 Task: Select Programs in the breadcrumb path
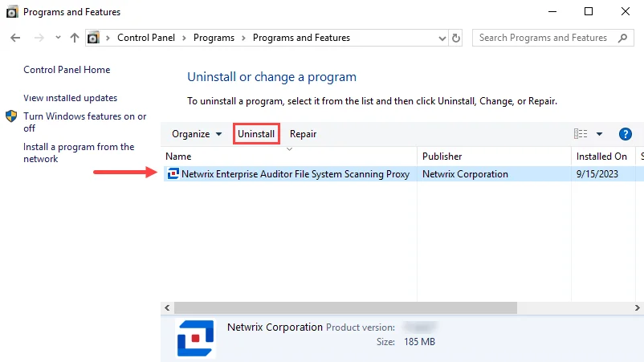pos(214,38)
